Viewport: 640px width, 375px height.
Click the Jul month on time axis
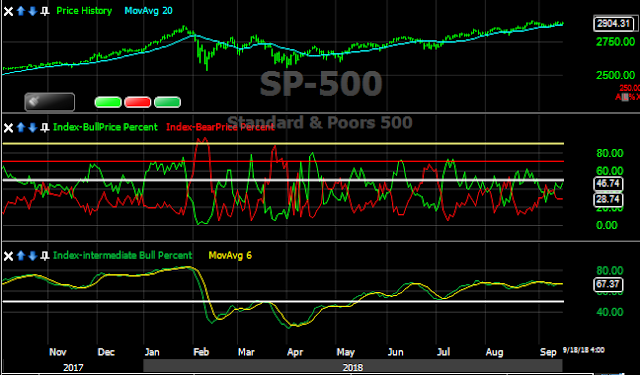(x=443, y=352)
